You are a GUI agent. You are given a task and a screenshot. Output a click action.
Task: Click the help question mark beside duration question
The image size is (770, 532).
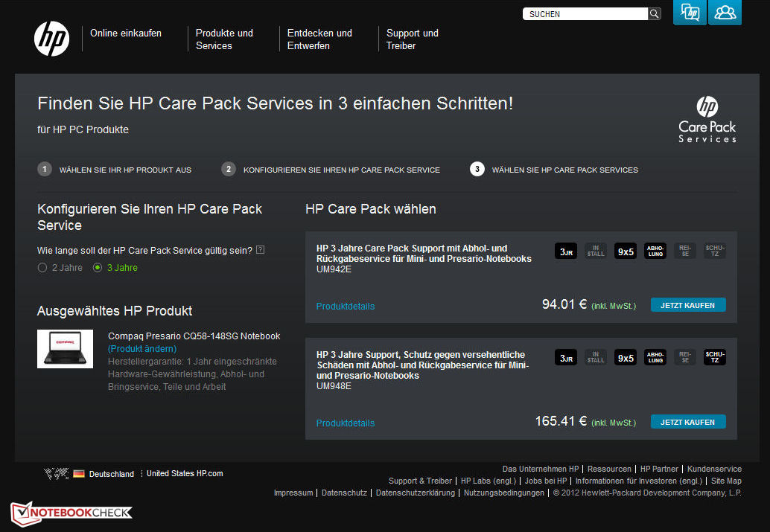(260, 250)
